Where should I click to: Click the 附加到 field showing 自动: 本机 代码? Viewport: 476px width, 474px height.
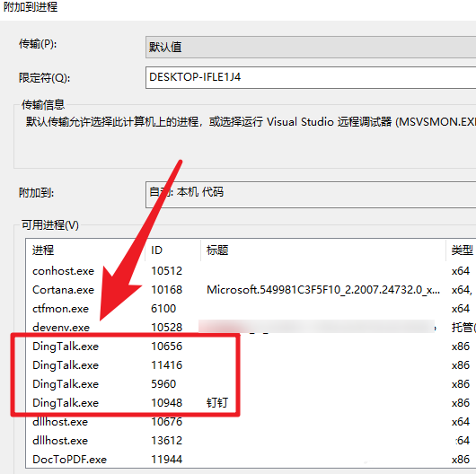pyautogui.click(x=311, y=195)
